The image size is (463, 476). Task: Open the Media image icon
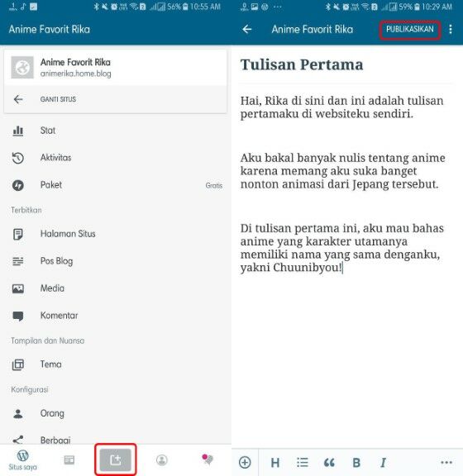click(x=18, y=288)
